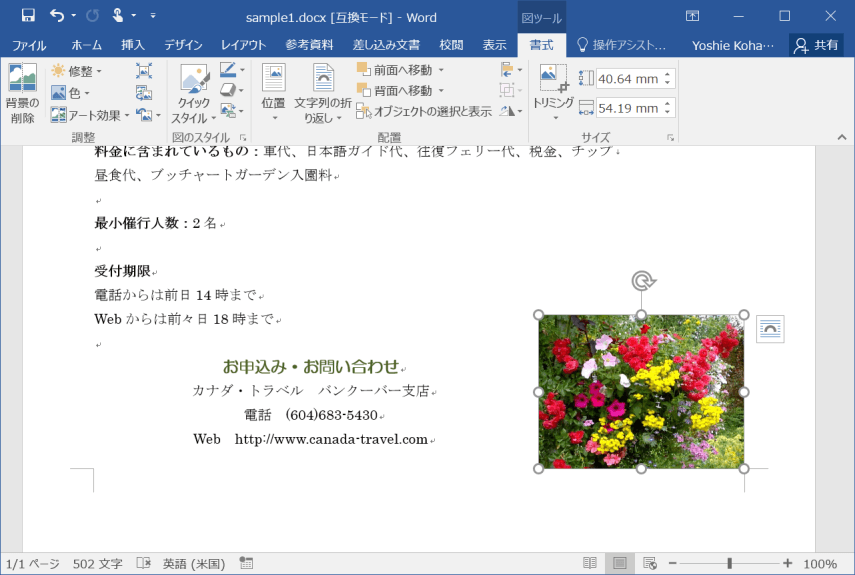The image size is (855, 575).
Task: Switch to the 校閲 (Review) tab
Action: click(x=451, y=45)
